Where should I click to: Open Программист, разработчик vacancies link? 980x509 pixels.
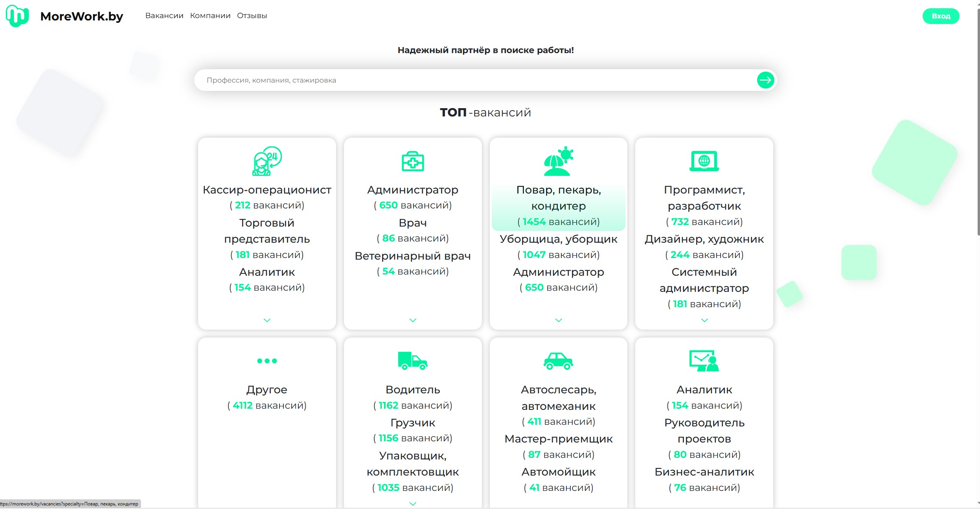coord(704,198)
